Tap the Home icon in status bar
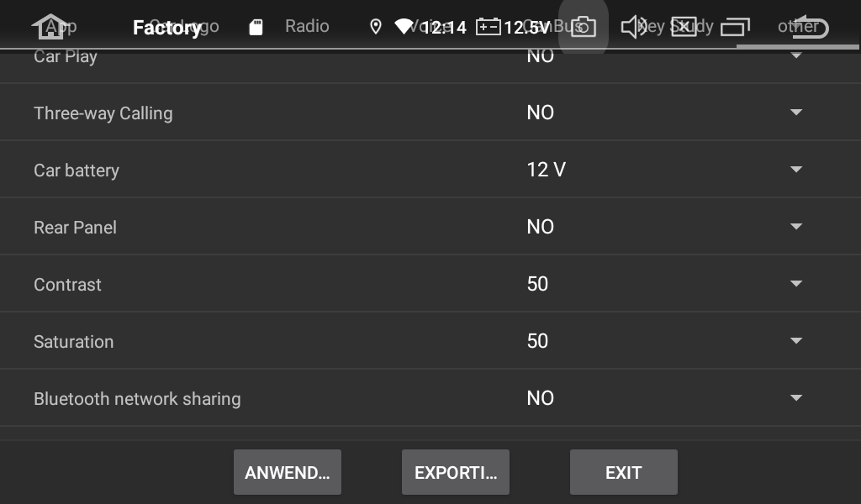861x504 pixels. 50,26
